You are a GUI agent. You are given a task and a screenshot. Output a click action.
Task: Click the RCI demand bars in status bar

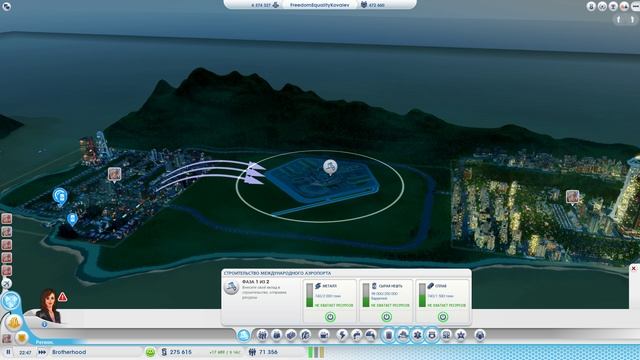pyautogui.click(x=316, y=352)
